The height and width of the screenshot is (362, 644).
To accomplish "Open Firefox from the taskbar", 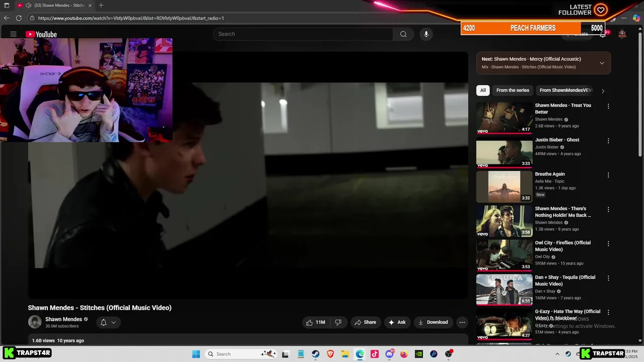I will [404, 354].
